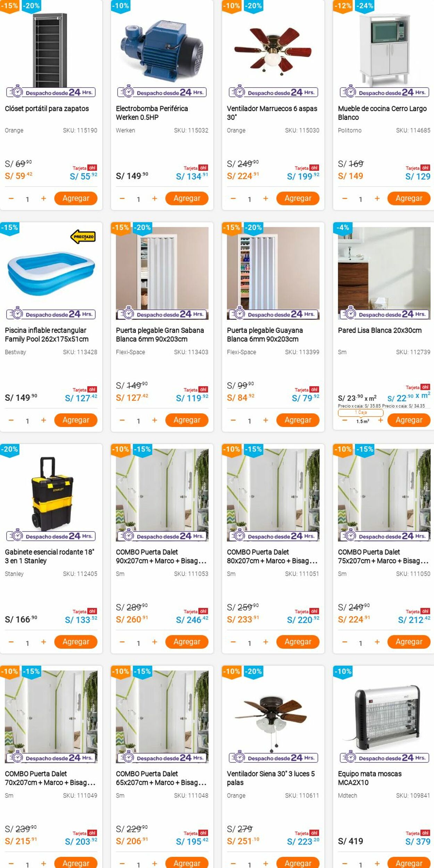
Task: Add Ventilador Marruecos 6 aspas to cart
Action: 298,198
